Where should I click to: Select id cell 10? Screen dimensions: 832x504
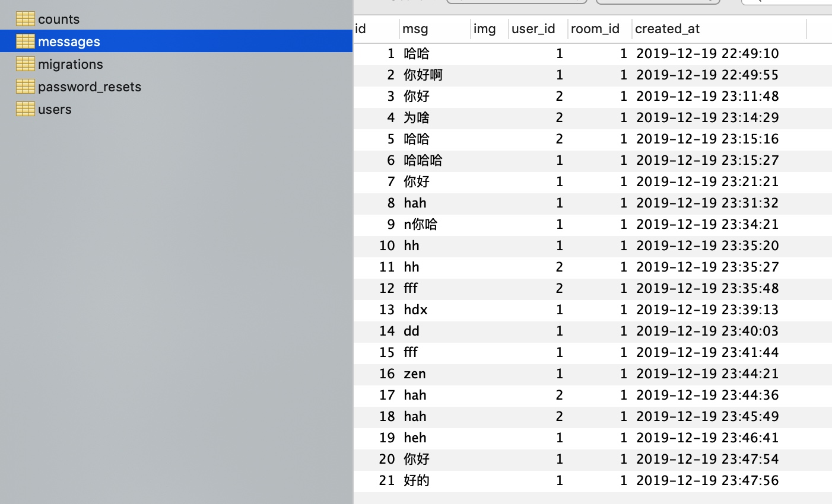[387, 245]
